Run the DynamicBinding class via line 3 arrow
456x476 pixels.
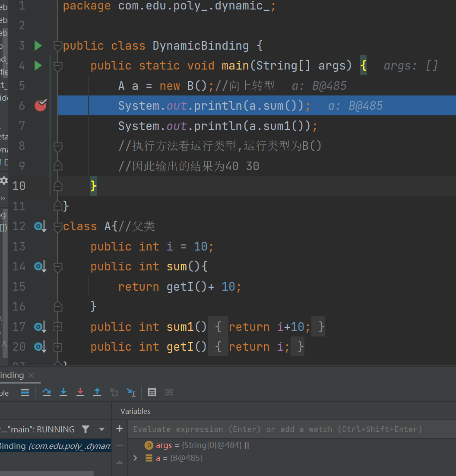[38, 45]
